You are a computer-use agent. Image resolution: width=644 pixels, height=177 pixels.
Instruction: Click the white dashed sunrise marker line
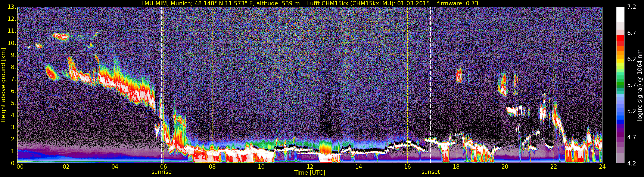coord(162,85)
